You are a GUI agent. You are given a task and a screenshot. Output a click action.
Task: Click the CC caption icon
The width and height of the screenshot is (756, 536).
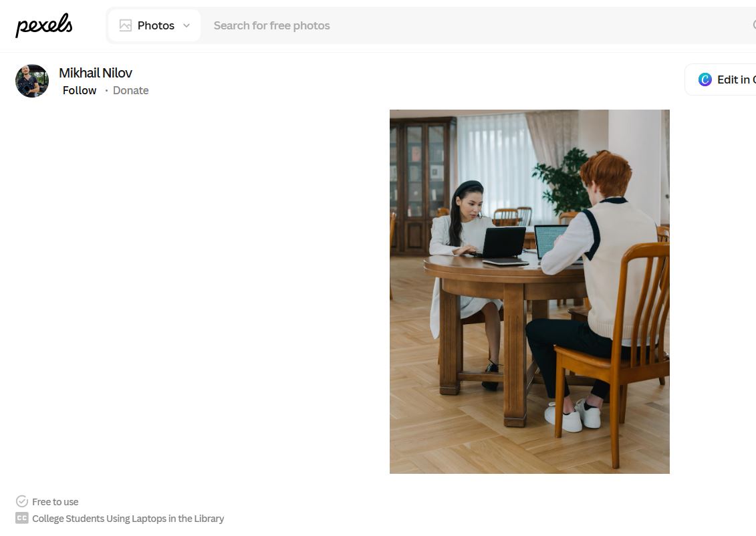pyautogui.click(x=21, y=518)
